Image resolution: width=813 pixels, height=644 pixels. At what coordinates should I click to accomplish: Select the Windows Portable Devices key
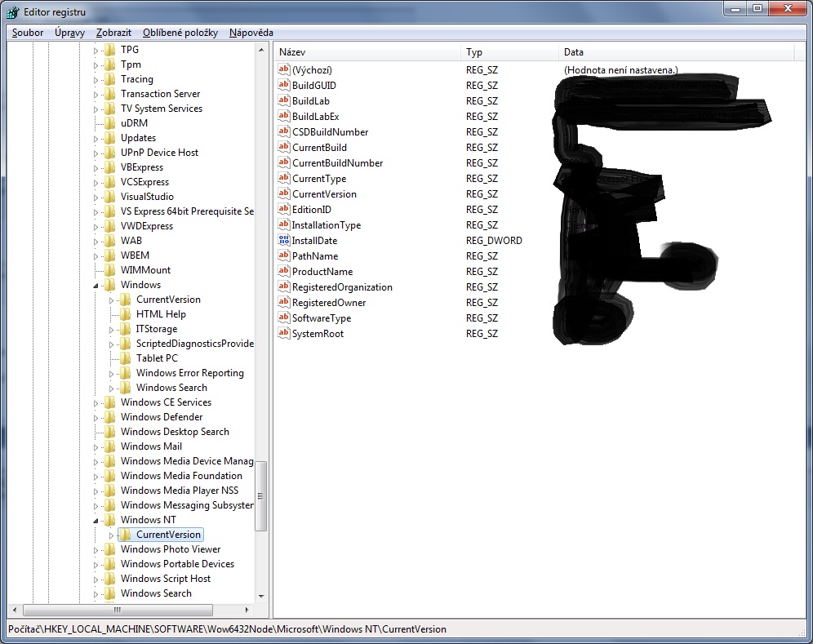(177, 564)
